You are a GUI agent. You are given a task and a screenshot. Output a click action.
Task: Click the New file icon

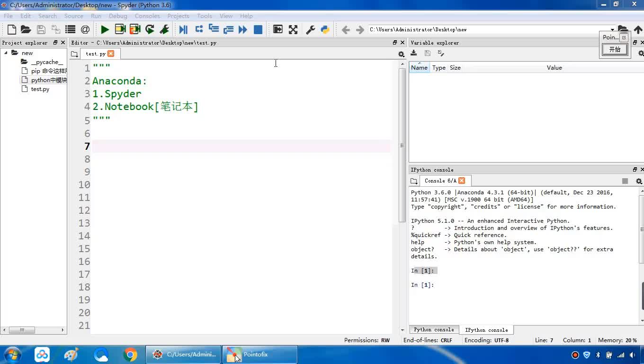coord(11,30)
